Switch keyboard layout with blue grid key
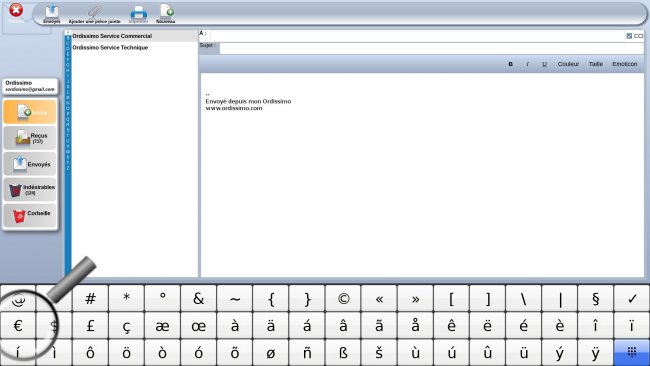 631,353
